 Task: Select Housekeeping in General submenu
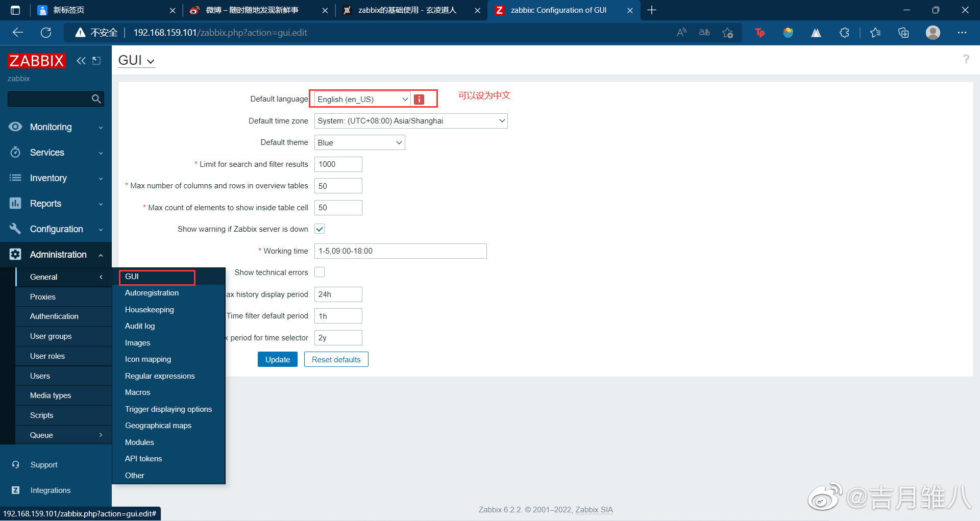click(150, 310)
